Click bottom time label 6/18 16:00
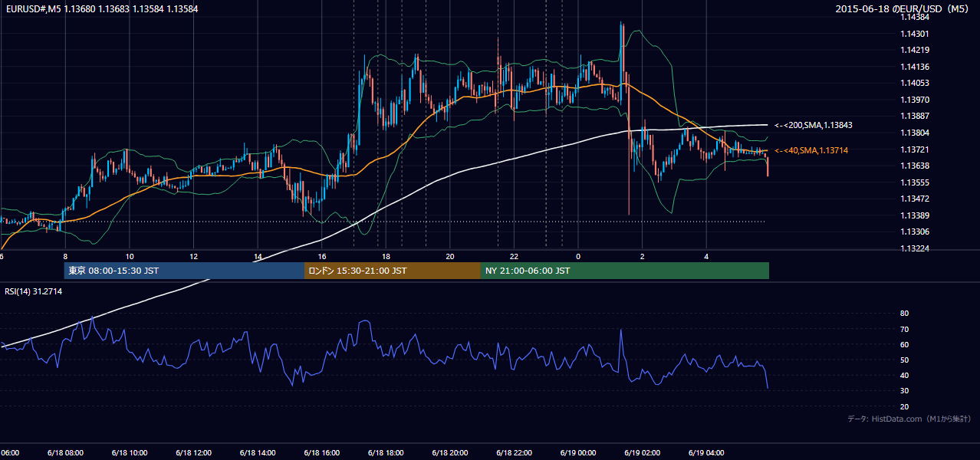 coord(322,452)
